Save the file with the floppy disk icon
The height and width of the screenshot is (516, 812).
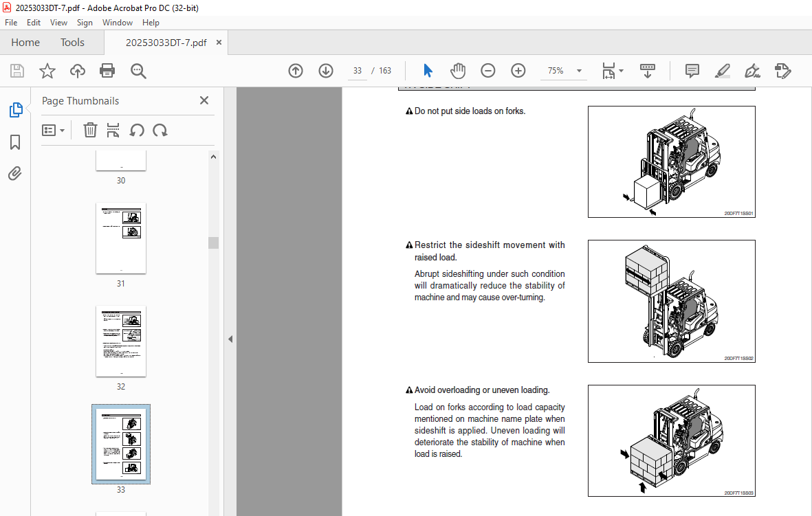coord(17,71)
